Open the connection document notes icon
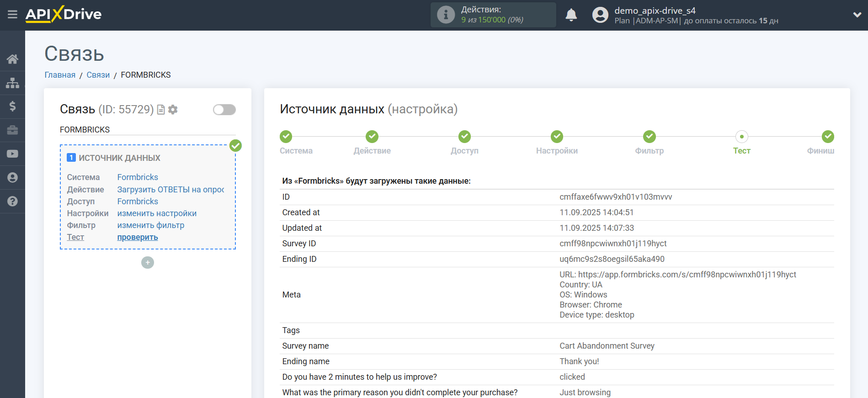The height and width of the screenshot is (398, 868). (161, 110)
